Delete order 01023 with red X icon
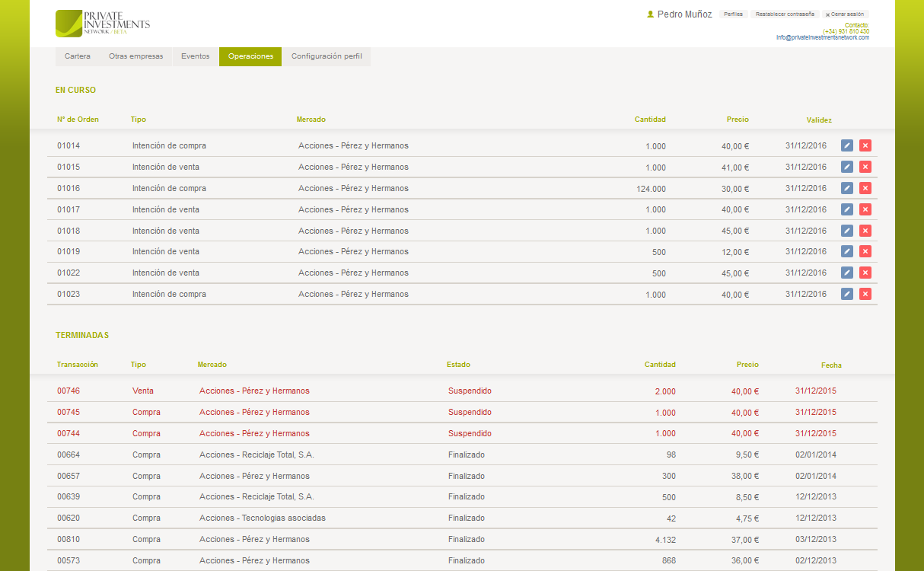This screenshot has height=571, width=924. tap(865, 294)
